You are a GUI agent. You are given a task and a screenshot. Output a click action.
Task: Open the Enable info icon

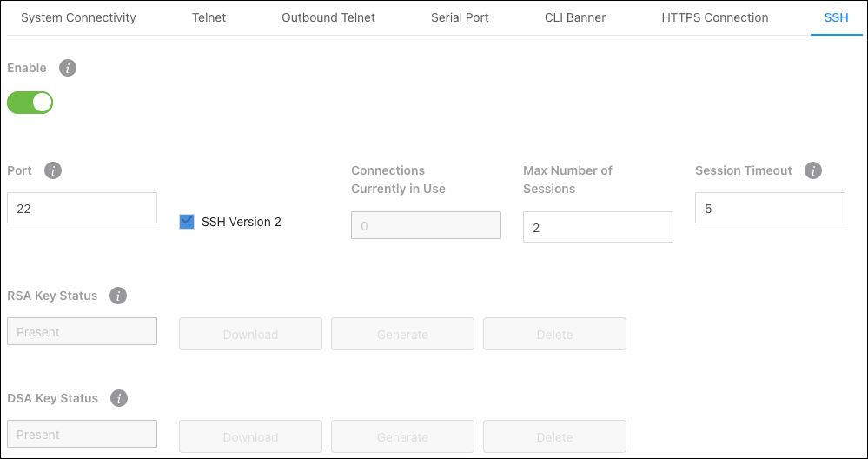point(68,68)
